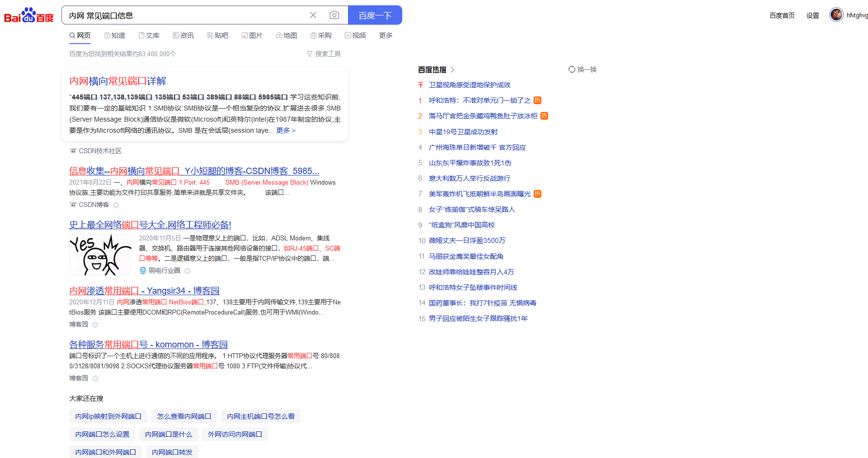Open 搜索工具 filter options

coord(324,54)
